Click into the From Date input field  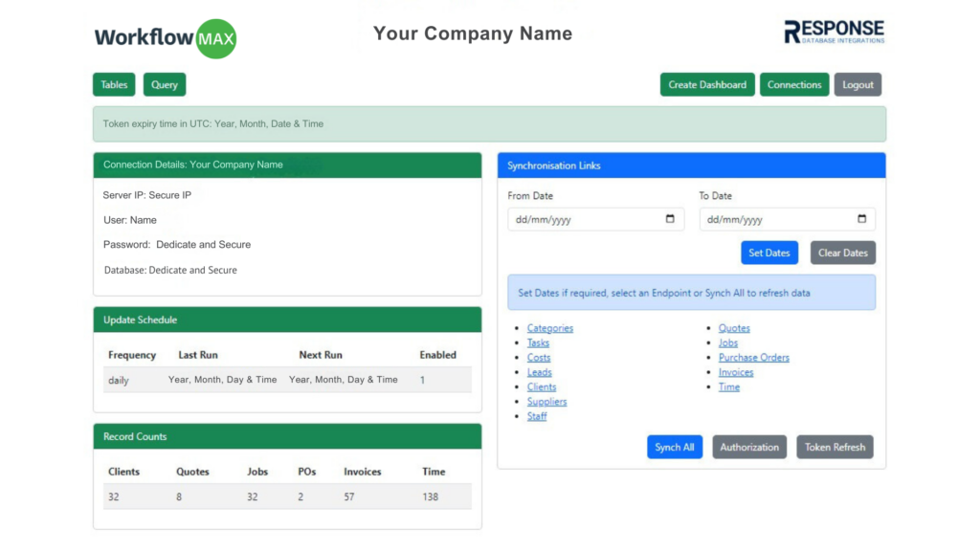584,219
